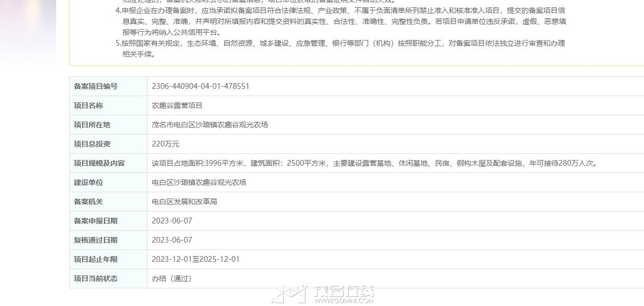
Task: Click the total investment value 220万元
Action: [x=166, y=144]
